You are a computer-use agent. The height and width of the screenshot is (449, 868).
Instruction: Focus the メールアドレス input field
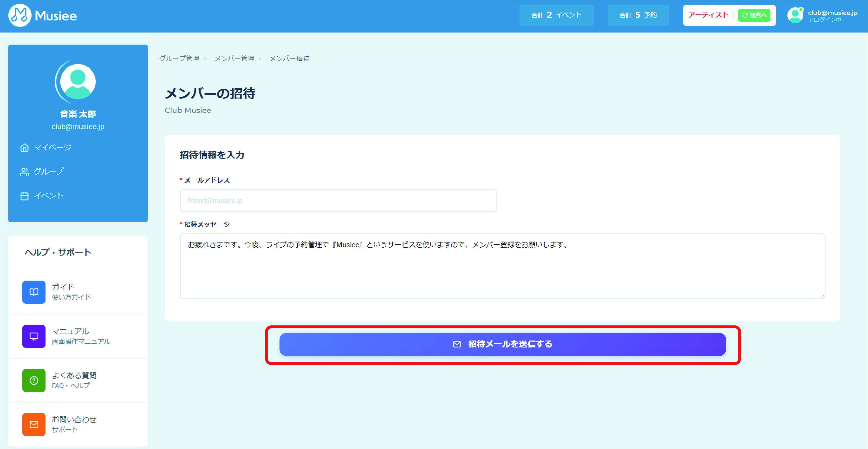pos(338,200)
